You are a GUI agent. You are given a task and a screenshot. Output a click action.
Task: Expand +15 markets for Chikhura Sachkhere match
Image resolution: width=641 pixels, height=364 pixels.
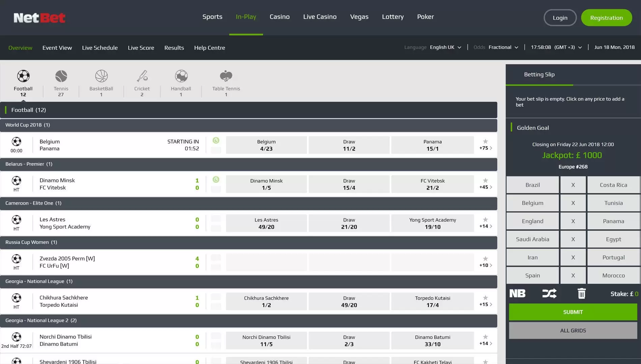point(486,304)
